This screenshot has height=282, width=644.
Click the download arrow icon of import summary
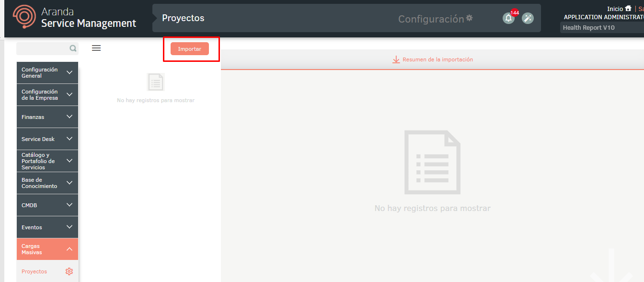[396, 59]
